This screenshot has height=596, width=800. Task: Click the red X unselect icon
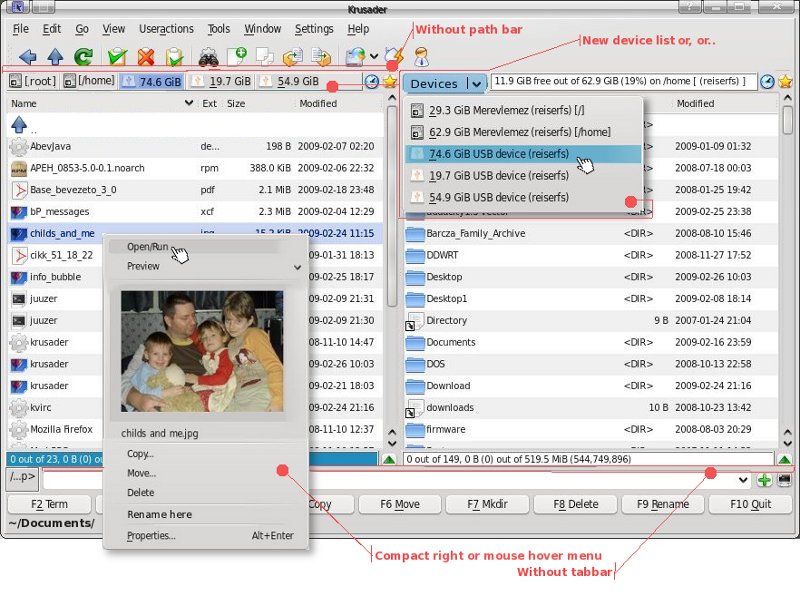click(x=146, y=57)
